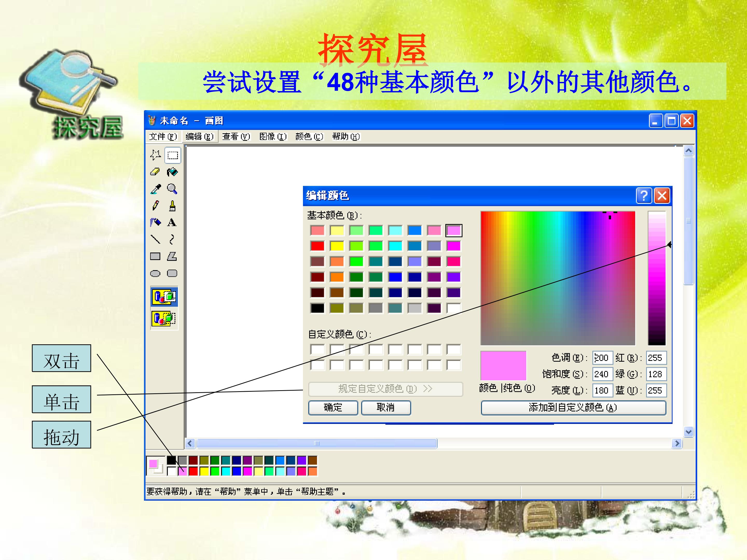Viewport: 747px width, 560px height.
Task: Select the Text tool
Action: point(172,222)
